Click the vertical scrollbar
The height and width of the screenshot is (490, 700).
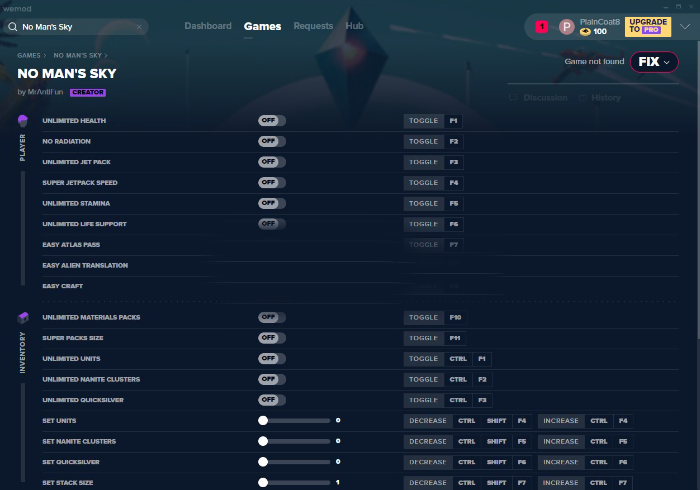click(698, 192)
